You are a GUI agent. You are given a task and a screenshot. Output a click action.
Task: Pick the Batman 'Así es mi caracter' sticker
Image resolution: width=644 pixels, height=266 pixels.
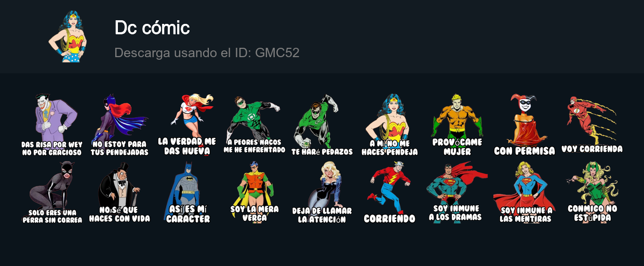coord(187,193)
